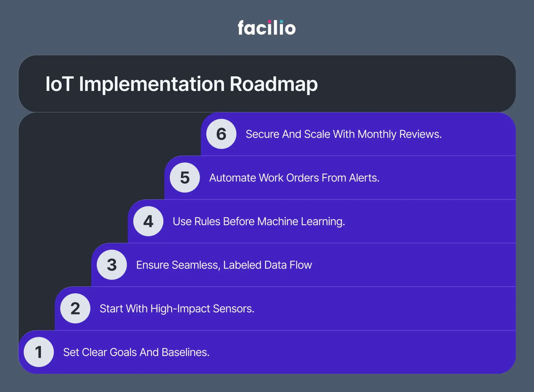This screenshot has height=392, width=534.
Task: Click "Secure And Scale With Monthly Reviews" text
Action: 343,134
